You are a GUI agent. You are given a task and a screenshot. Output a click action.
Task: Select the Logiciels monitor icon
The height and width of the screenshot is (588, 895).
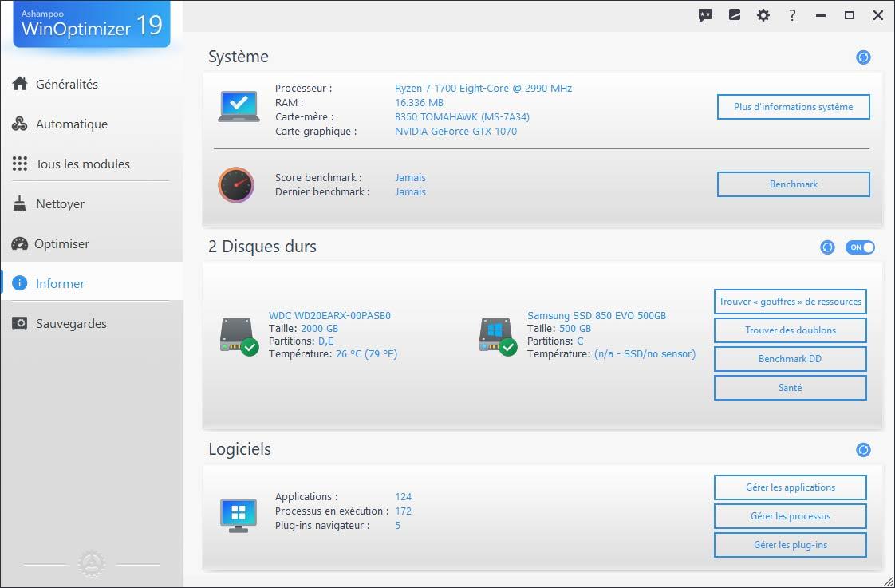238,515
